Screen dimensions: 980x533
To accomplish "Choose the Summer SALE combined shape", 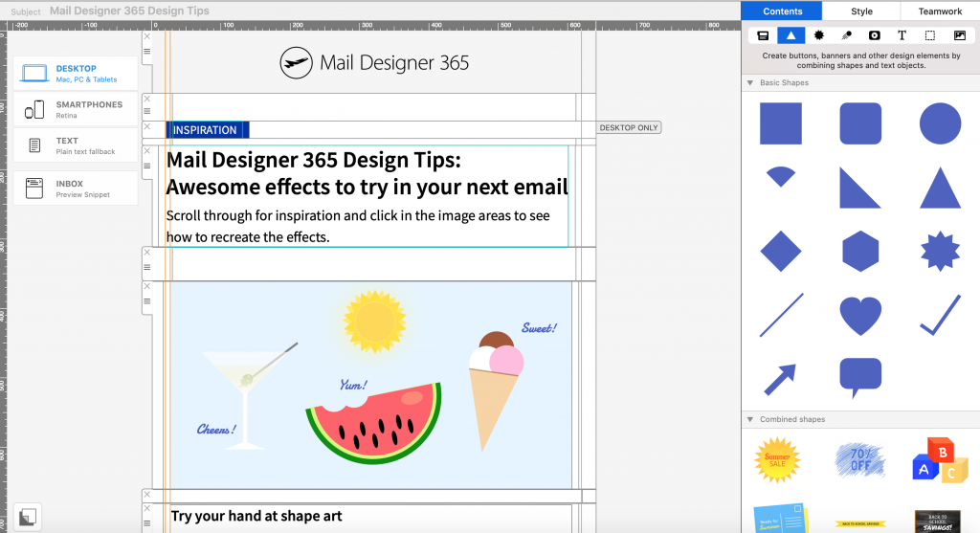I will pyautogui.click(x=777, y=460).
